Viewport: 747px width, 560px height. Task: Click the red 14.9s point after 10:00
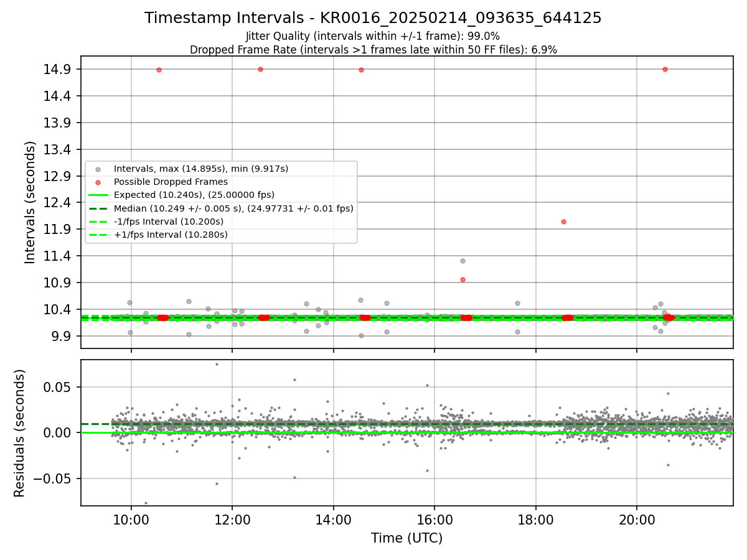(x=159, y=70)
